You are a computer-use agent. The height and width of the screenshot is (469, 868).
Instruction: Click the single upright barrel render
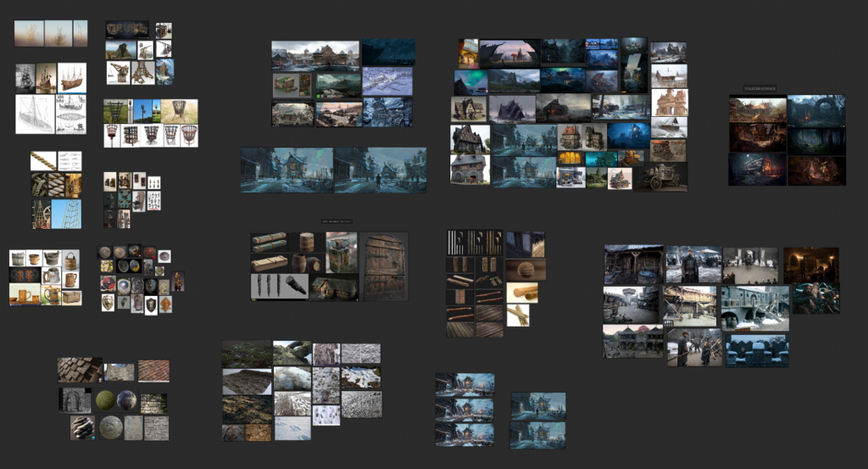tap(307, 242)
